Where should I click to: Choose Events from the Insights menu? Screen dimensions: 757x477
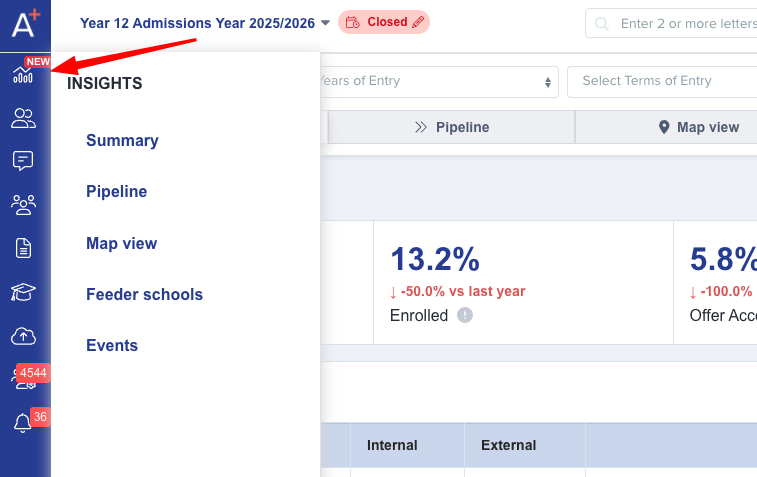tap(112, 346)
